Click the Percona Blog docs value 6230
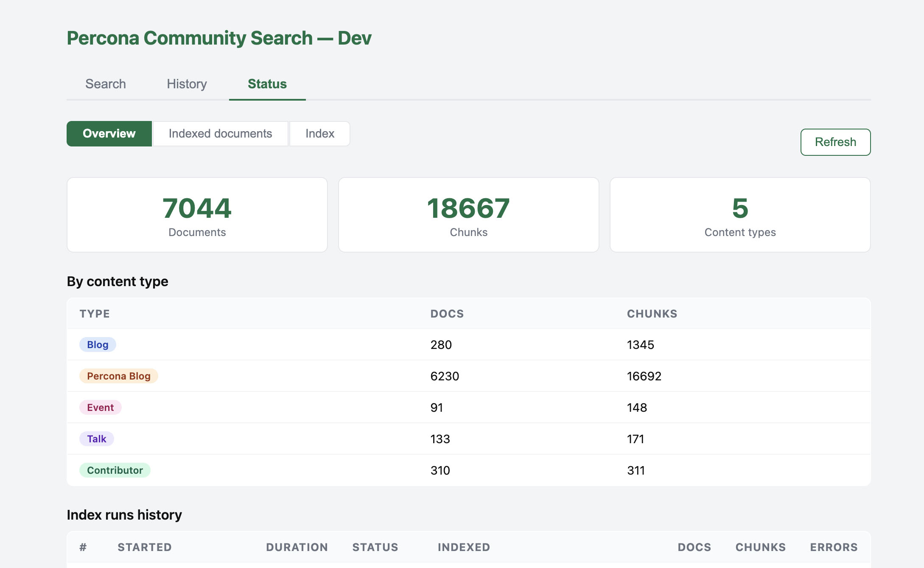Viewport: 924px width, 568px height. tap(445, 376)
